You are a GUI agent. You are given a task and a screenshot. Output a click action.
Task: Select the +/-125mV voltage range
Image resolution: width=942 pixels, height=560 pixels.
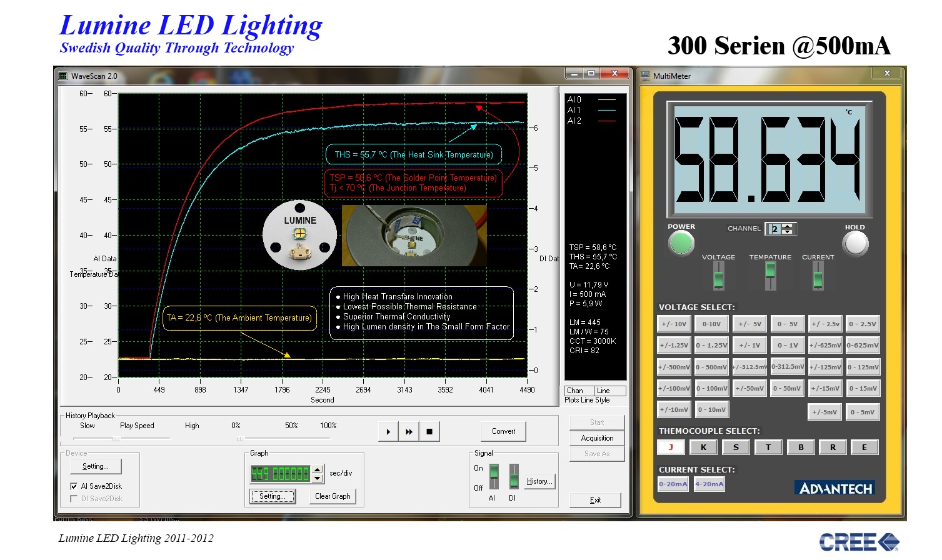pos(826,367)
